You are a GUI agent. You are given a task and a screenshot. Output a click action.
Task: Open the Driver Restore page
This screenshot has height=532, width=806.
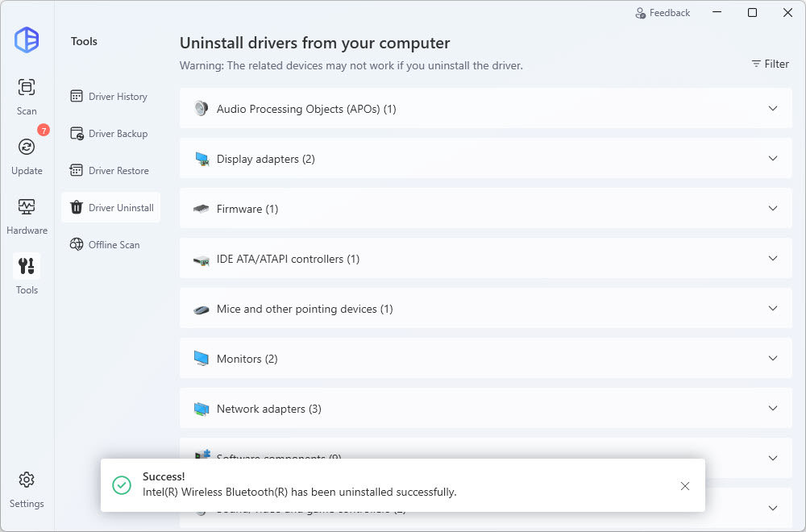pyautogui.click(x=110, y=171)
